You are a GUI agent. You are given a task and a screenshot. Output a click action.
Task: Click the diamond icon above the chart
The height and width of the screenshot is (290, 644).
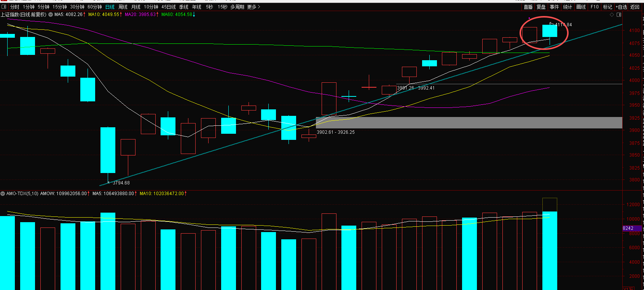(x=612, y=15)
